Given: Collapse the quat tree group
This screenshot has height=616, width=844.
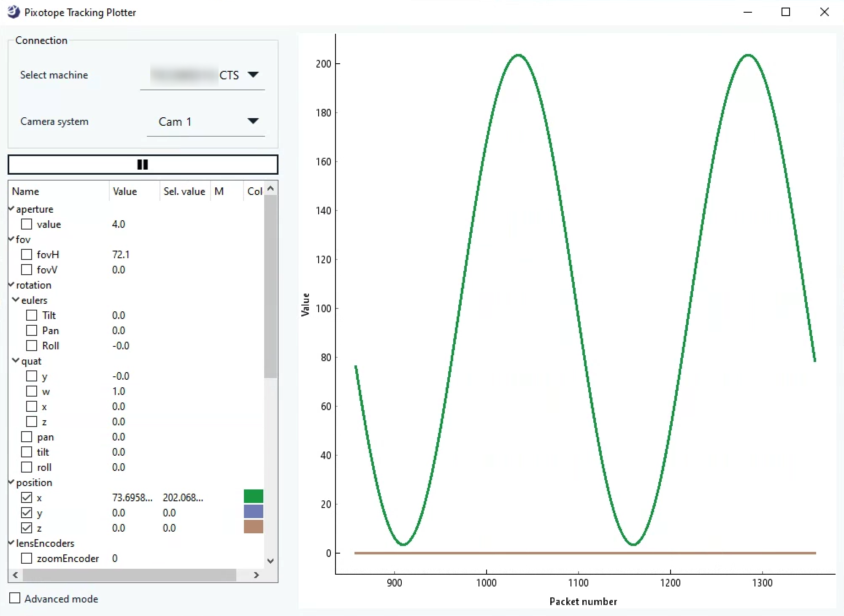Looking at the screenshot, I should pos(16,361).
